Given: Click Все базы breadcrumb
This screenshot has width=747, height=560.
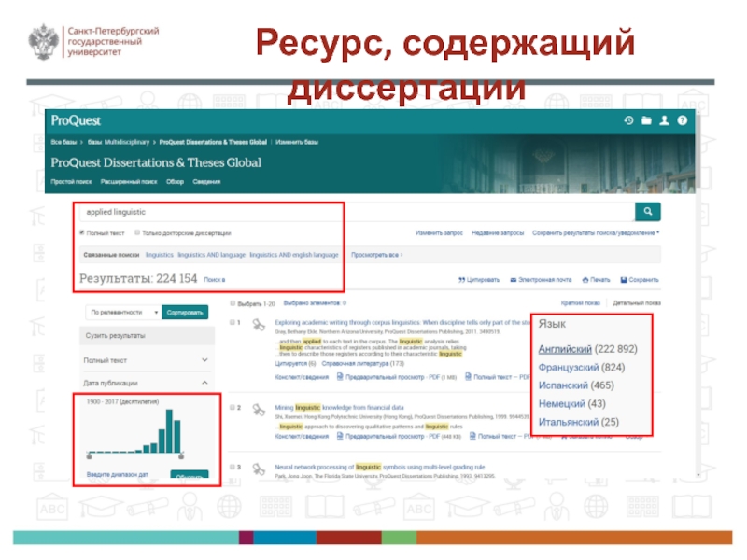Looking at the screenshot, I should point(63,142).
